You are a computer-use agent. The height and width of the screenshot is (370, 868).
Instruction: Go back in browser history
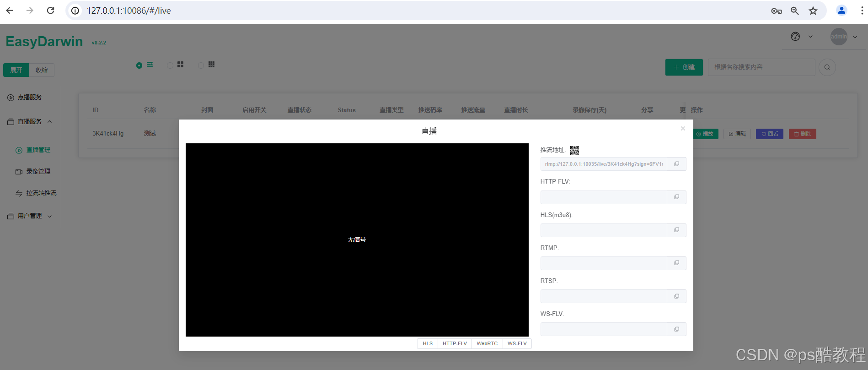10,11
